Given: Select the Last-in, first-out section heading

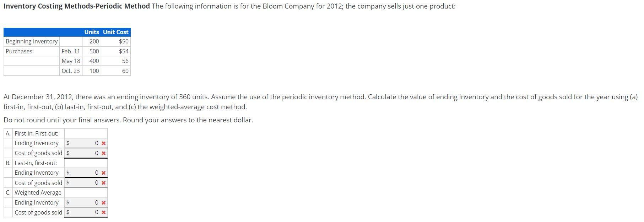Looking at the screenshot, I should coord(36,163).
